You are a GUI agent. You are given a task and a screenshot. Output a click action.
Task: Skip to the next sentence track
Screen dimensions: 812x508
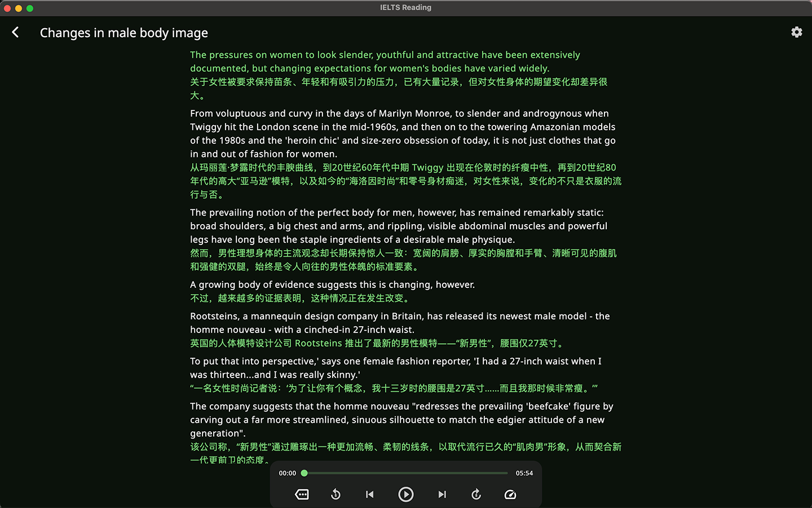(442, 494)
